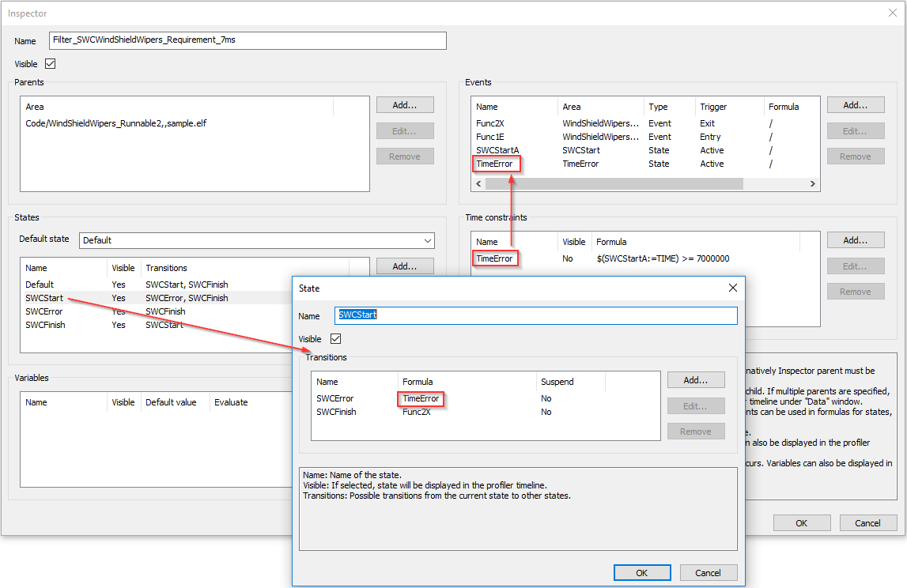Select the SWCFinish state in States list
The height and width of the screenshot is (588, 907).
[45, 325]
